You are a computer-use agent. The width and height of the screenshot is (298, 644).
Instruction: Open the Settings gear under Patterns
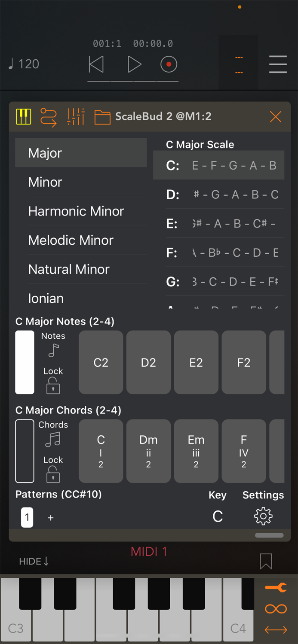tap(263, 516)
